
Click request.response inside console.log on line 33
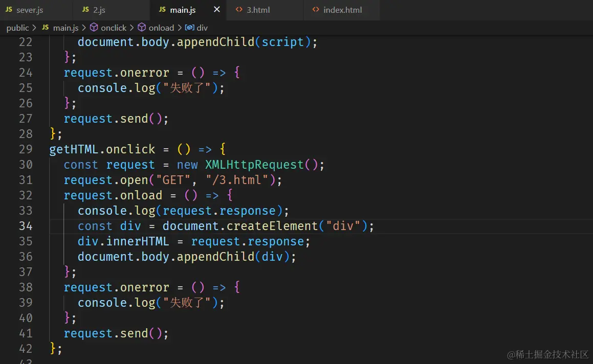point(219,211)
